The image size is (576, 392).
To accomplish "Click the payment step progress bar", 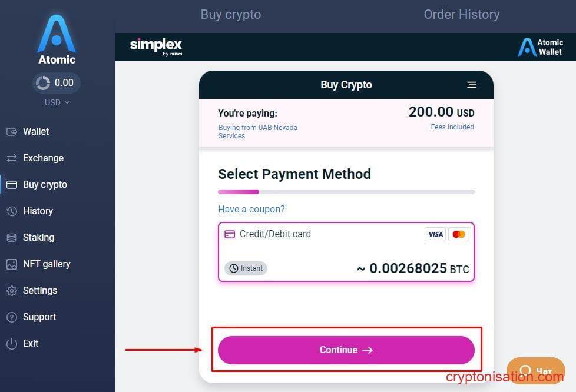I will 346,191.
